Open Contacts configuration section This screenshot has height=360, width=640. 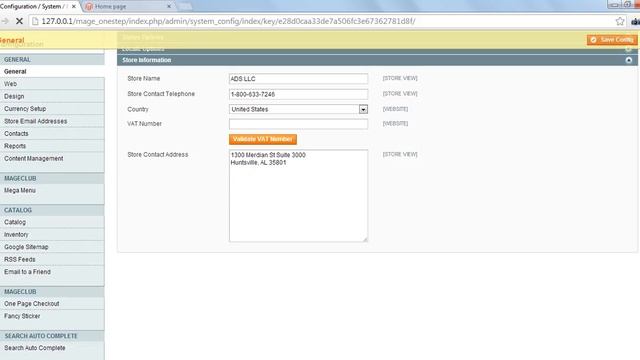[x=52, y=133]
